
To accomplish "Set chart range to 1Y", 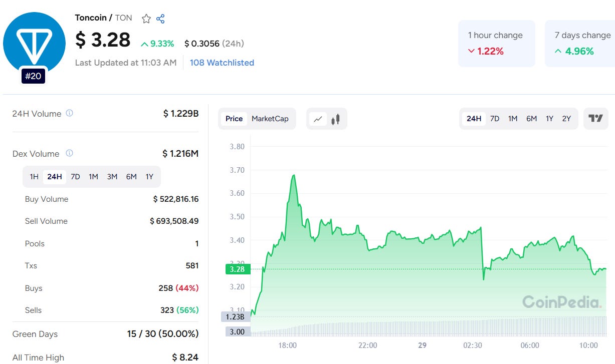I will point(550,119).
